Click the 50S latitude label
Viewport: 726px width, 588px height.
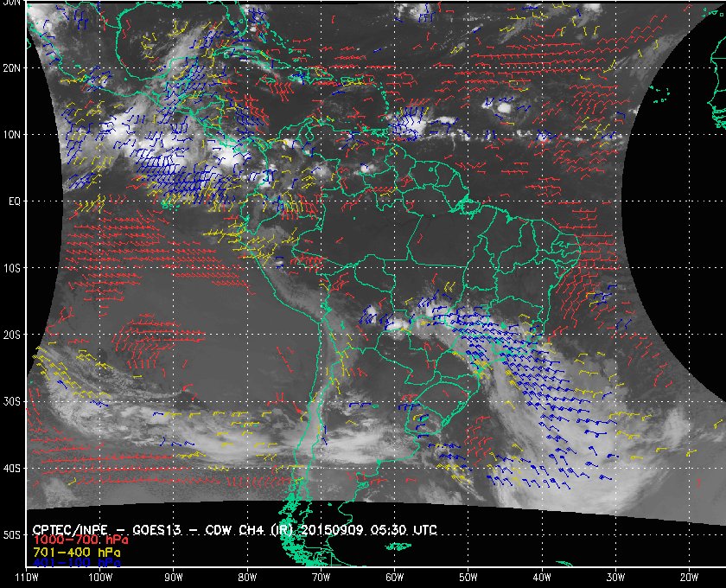click(11, 535)
